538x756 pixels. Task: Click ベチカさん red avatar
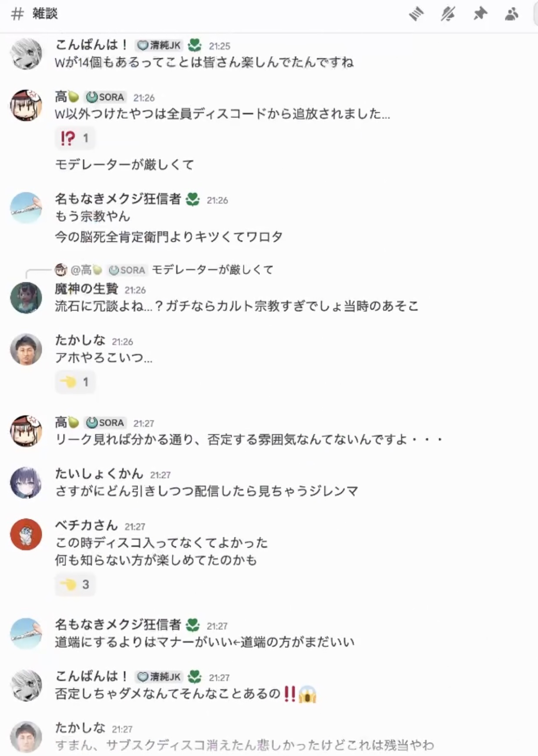tap(26, 534)
